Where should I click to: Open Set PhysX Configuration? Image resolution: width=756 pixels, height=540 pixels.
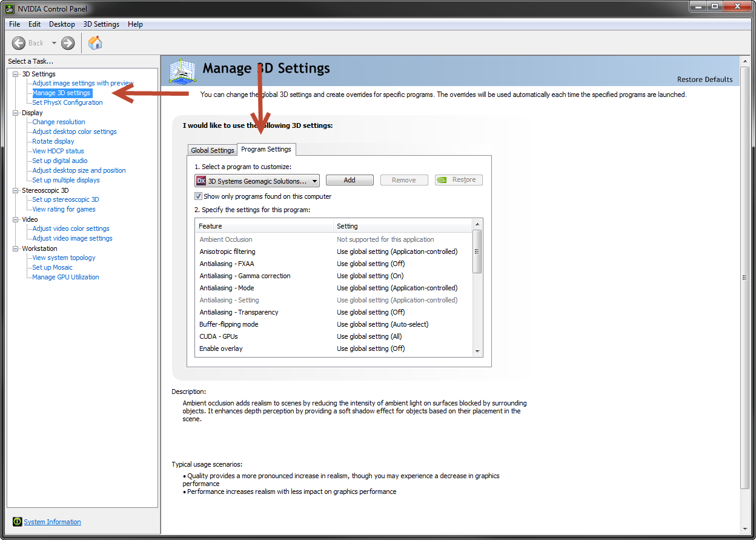tap(67, 102)
